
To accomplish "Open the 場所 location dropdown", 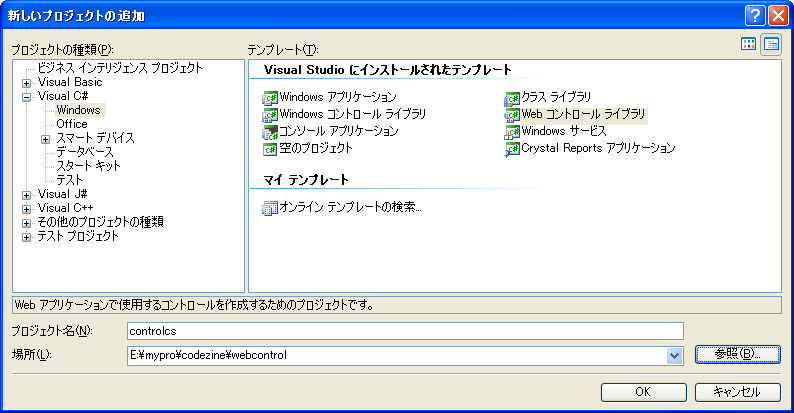I will tap(674, 356).
